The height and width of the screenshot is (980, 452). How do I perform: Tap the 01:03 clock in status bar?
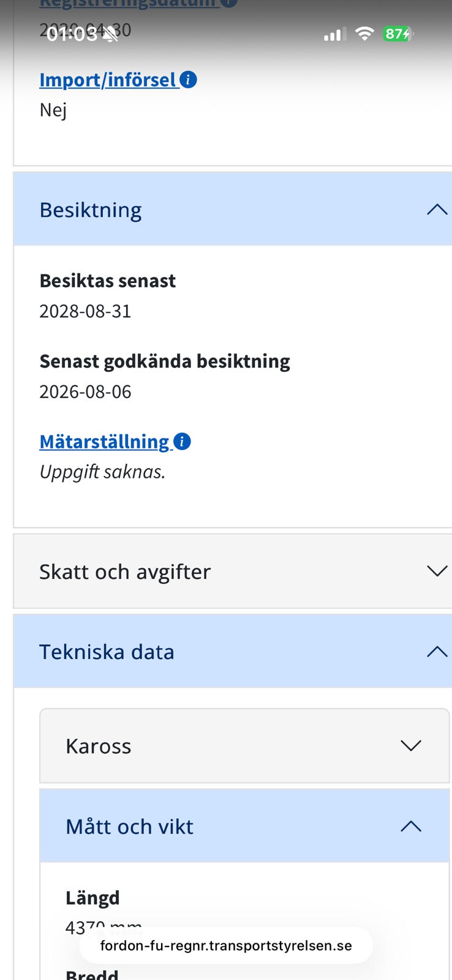tap(71, 34)
